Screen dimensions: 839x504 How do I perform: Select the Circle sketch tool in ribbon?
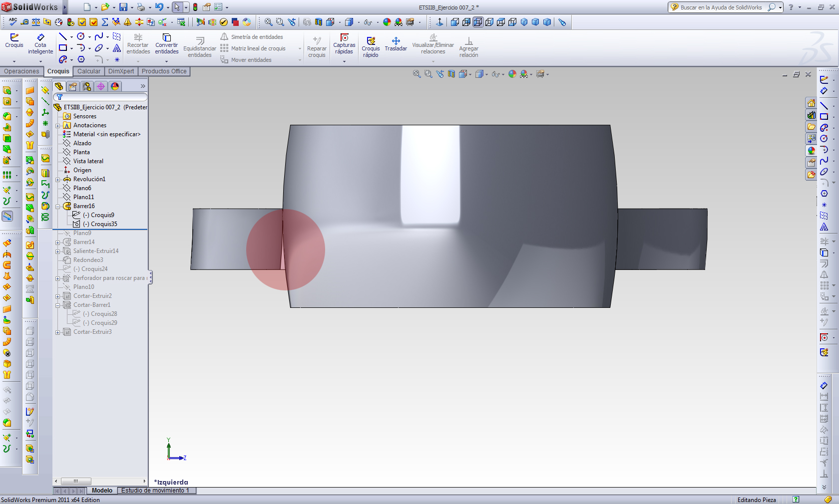click(81, 36)
